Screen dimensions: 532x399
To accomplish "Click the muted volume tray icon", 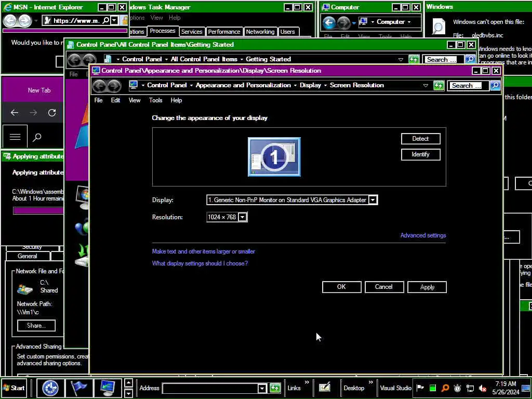I will [x=483, y=388].
